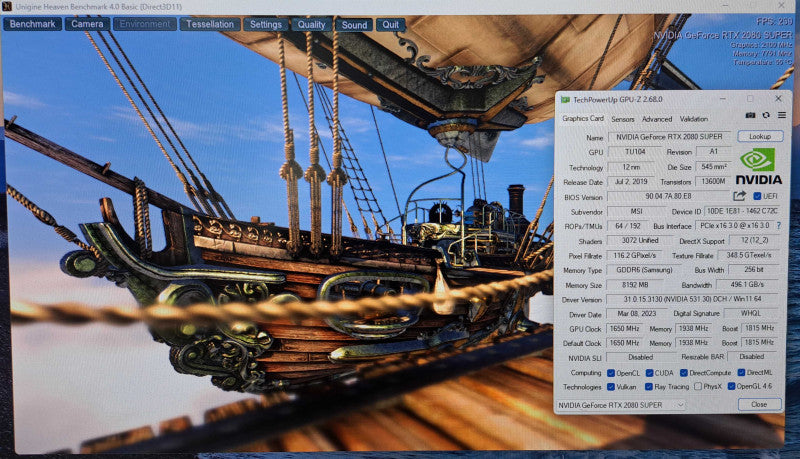Viewport: 800px width, 459px height.
Task: Open the Settings menu in Heaven
Action: coord(266,24)
